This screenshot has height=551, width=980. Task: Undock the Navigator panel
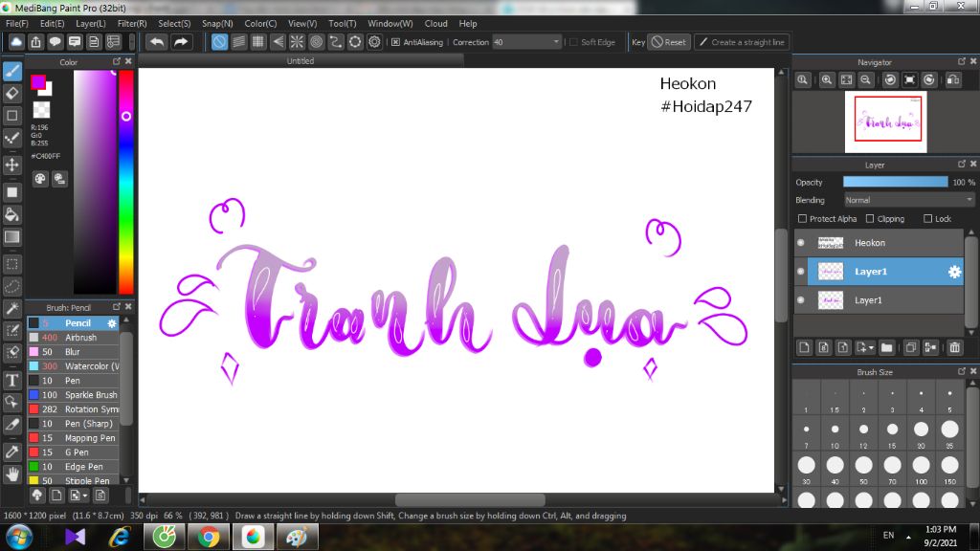[x=962, y=61]
